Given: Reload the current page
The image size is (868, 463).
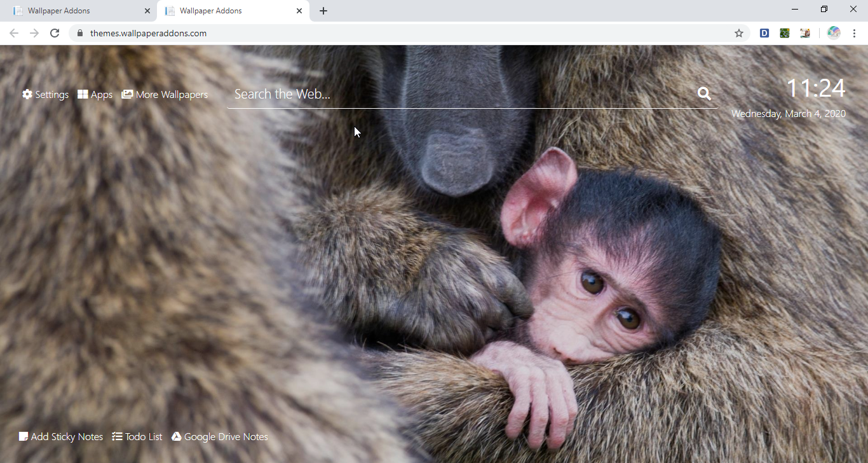Looking at the screenshot, I should tap(55, 33).
